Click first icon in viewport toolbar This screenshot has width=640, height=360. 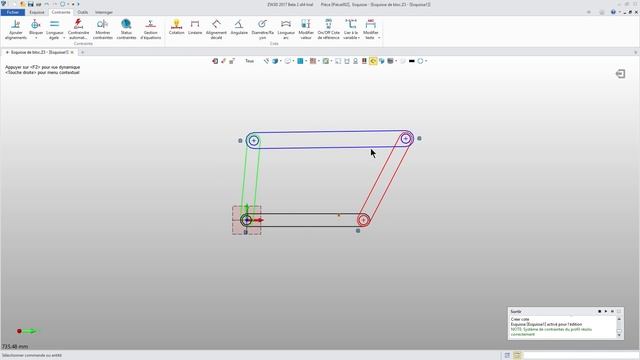[x=215, y=61]
